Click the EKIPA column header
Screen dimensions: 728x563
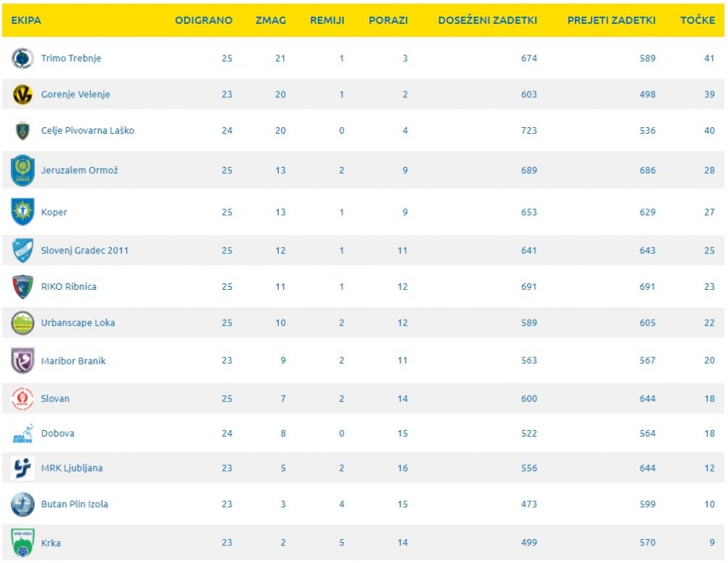pyautogui.click(x=26, y=20)
